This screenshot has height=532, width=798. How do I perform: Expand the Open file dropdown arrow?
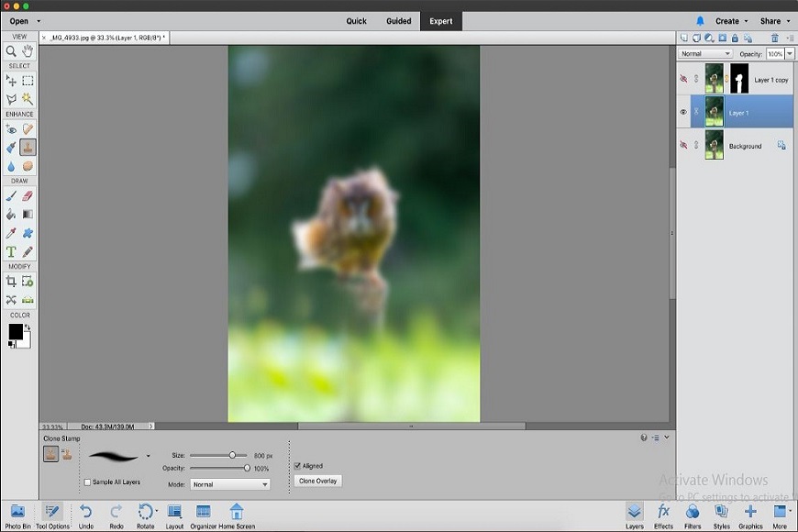point(39,21)
